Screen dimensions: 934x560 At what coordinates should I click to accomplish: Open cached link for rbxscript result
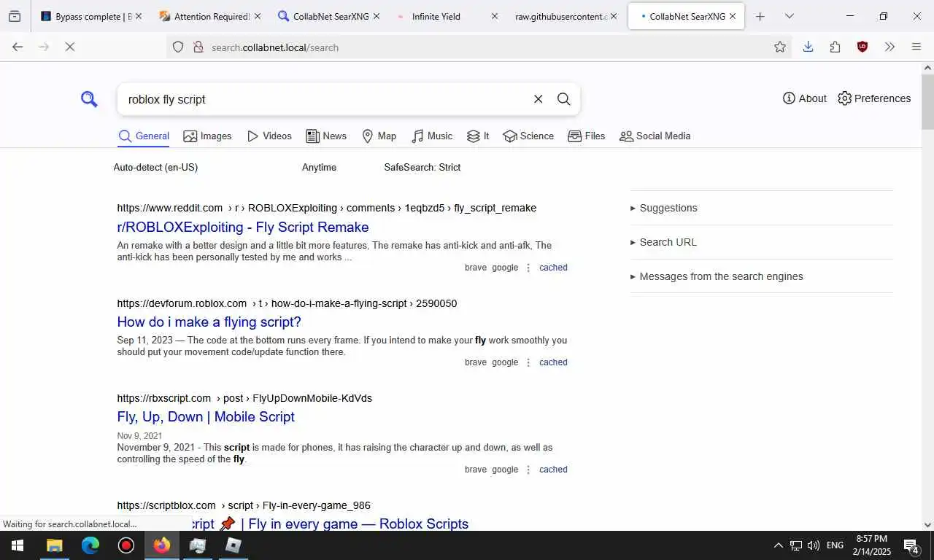[x=553, y=470]
